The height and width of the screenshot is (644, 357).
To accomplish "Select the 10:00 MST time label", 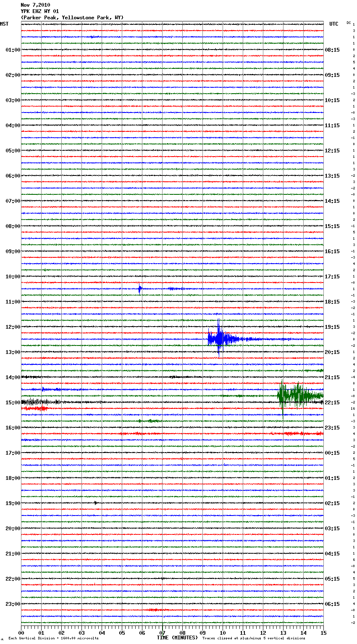I will click(13, 277).
